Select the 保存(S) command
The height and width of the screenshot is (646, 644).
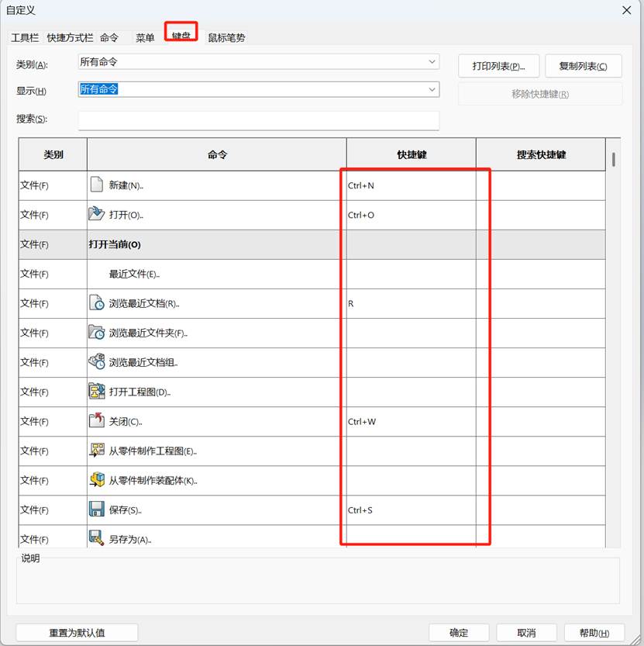(x=217, y=510)
